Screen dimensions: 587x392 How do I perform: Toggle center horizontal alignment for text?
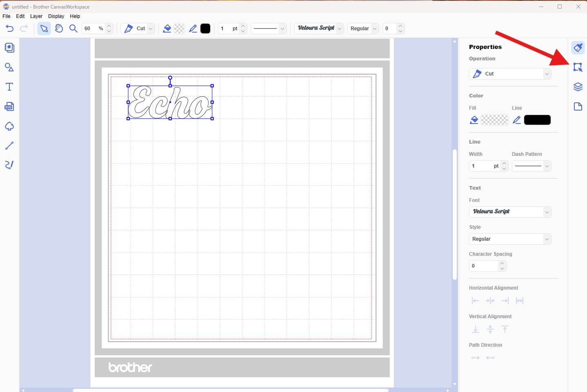(x=490, y=301)
